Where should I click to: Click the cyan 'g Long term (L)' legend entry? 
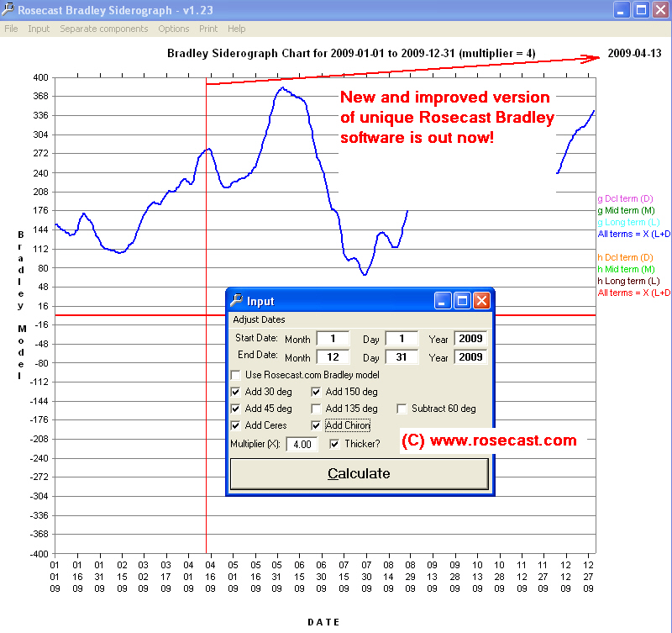click(628, 222)
